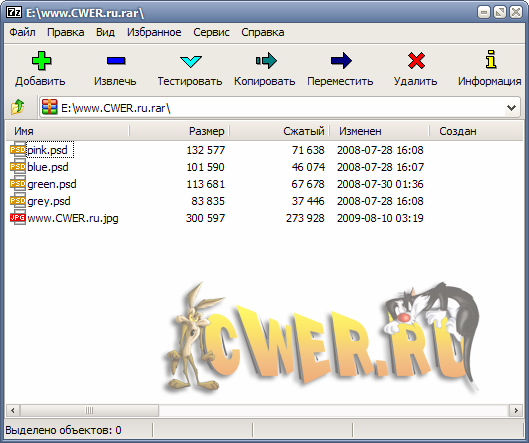The image size is (529, 443).
Task: Open the Справка menu
Action: [x=263, y=32]
